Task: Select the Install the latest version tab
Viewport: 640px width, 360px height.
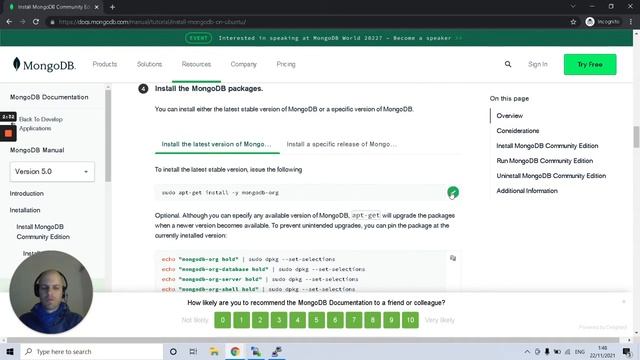Action: coord(216,144)
